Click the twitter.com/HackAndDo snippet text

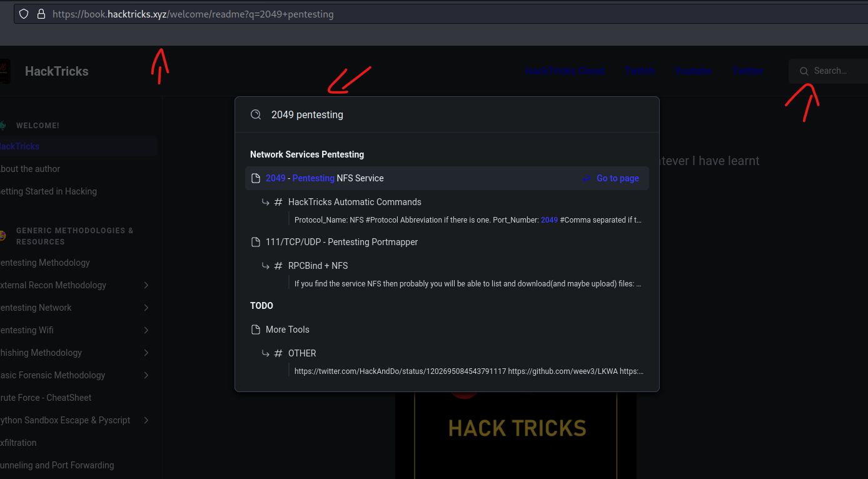[x=469, y=371]
